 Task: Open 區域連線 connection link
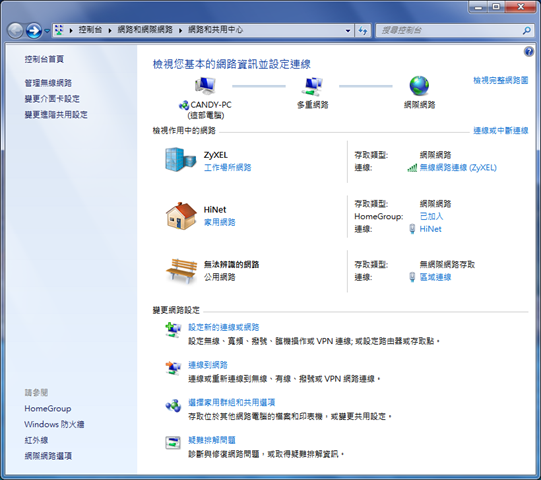click(435, 277)
